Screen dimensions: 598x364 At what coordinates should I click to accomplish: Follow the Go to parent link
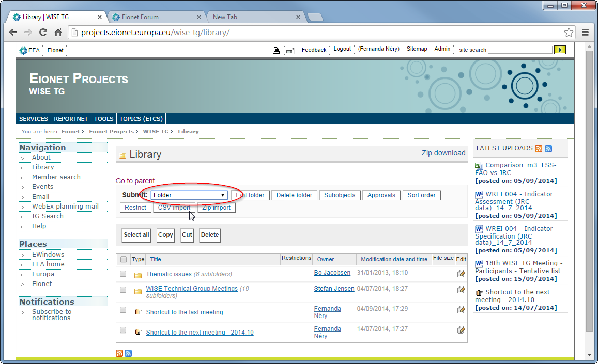pyautogui.click(x=135, y=181)
